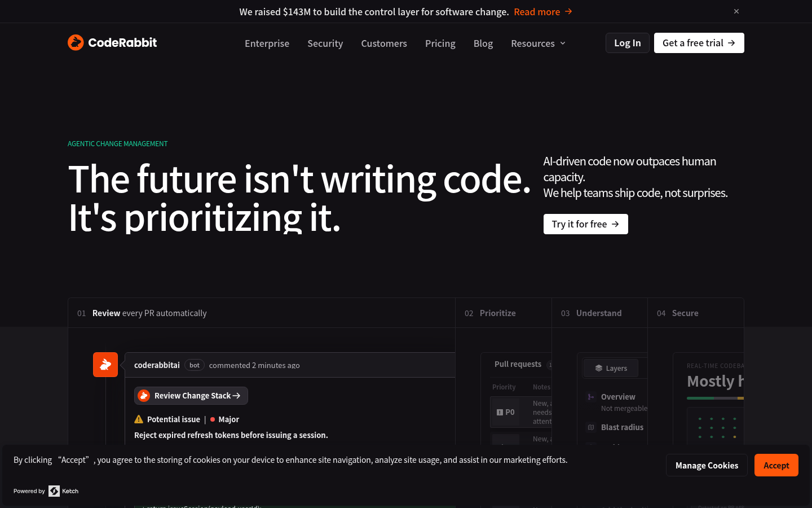812x508 pixels.
Task: Click the bot badge next to coderabbitai
Action: (x=195, y=365)
